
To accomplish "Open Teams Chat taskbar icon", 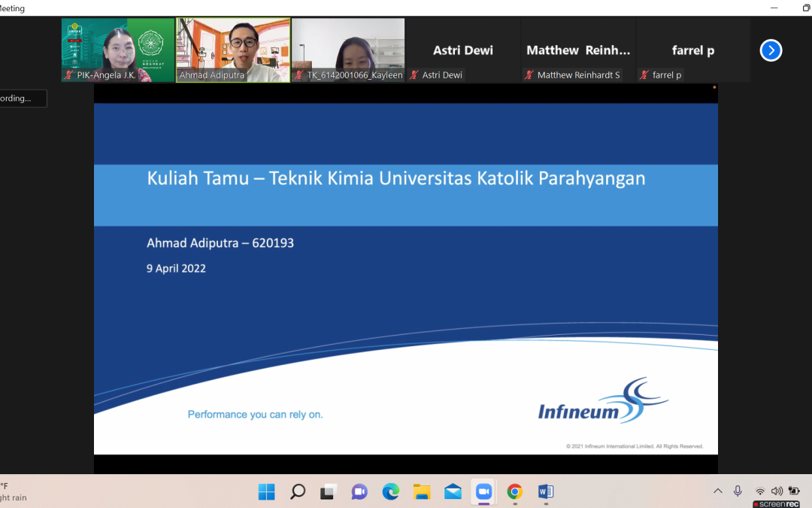I will (359, 491).
